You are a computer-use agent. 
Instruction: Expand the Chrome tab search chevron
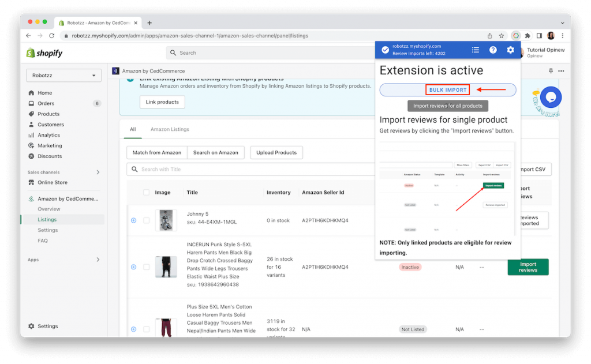[562, 22]
